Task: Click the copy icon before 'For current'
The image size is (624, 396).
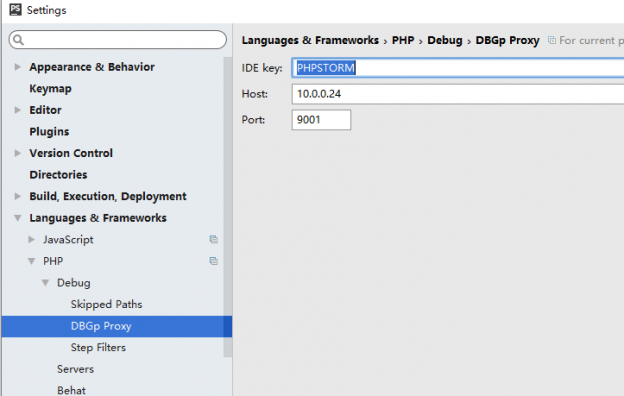Action: 552,40
